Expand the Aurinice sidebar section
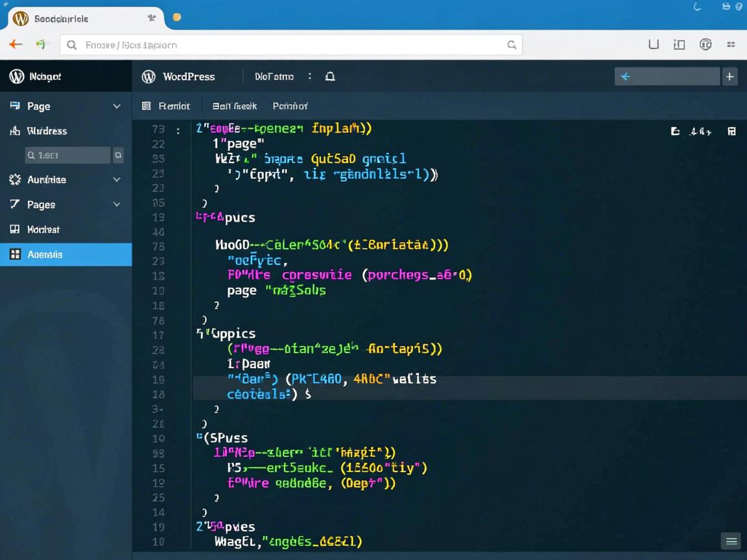Image resolution: width=747 pixels, height=560 pixels. click(x=117, y=180)
